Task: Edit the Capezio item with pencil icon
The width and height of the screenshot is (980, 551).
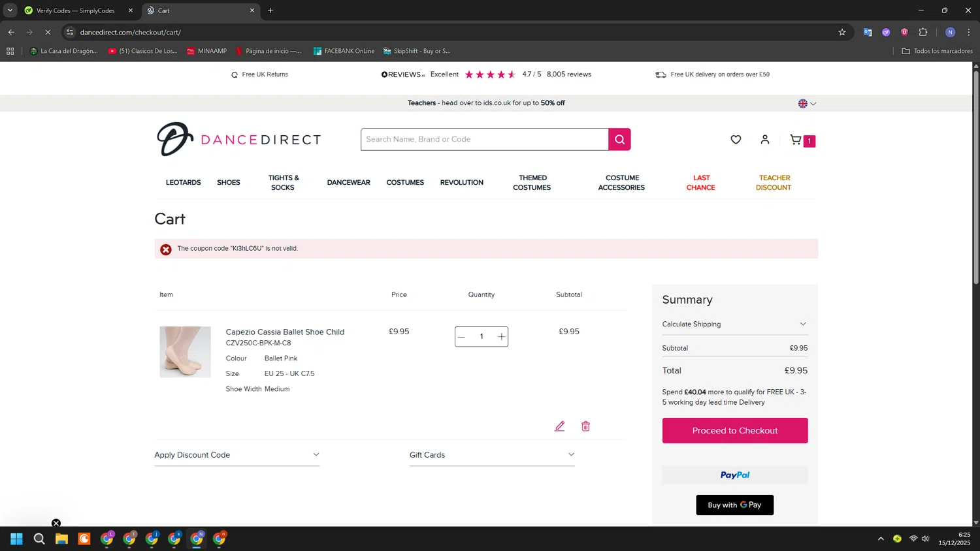Action: click(x=559, y=426)
